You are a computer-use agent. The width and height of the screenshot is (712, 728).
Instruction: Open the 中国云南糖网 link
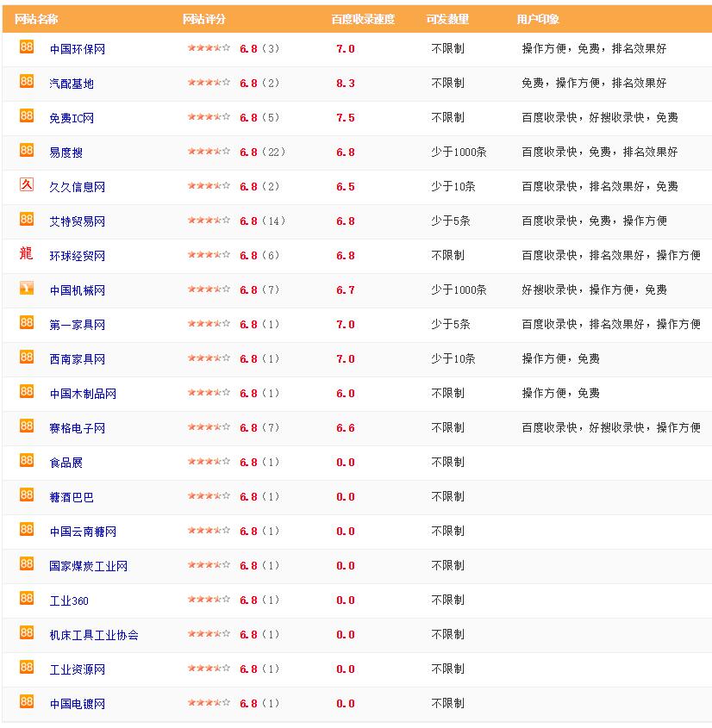[83, 532]
